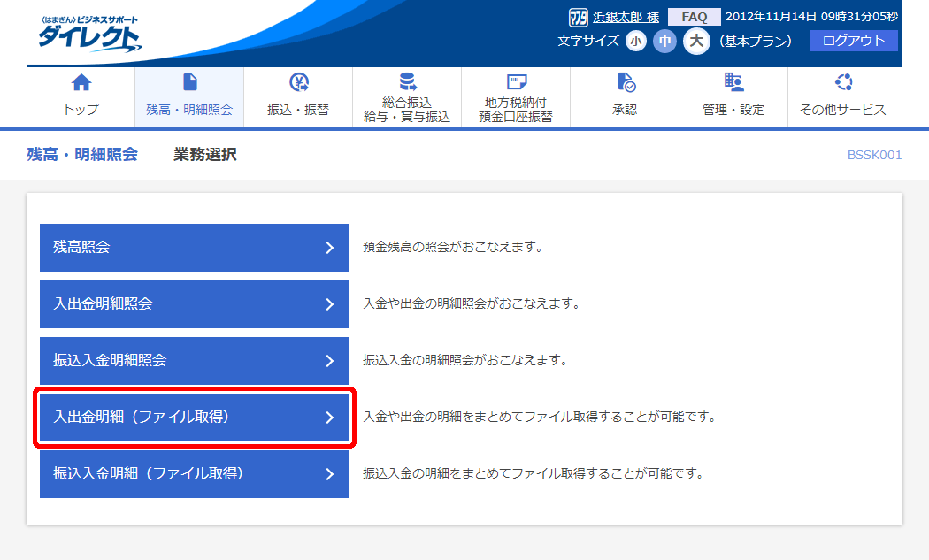Click the building icon above 管理・設定
Image resolution: width=929 pixels, height=560 pixels.
[x=733, y=82]
